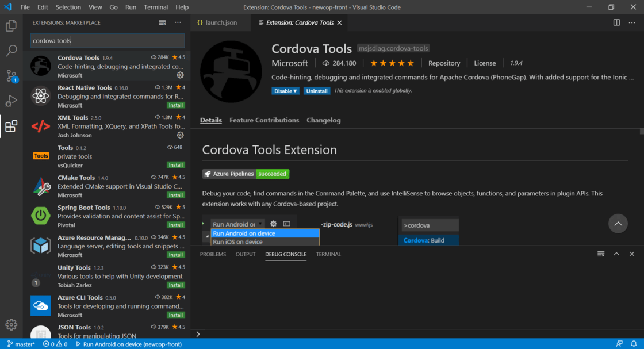
Task: Open extensions view more actions menu
Action: (178, 22)
